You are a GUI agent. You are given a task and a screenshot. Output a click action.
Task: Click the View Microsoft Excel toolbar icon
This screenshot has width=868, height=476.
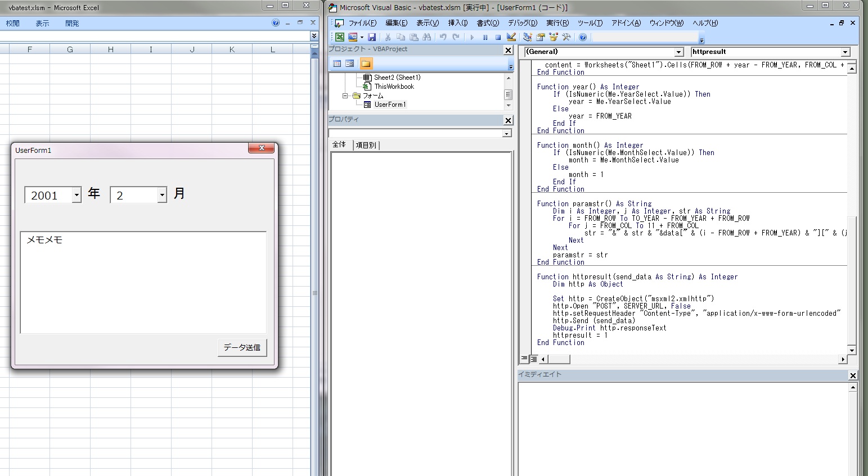pos(340,37)
